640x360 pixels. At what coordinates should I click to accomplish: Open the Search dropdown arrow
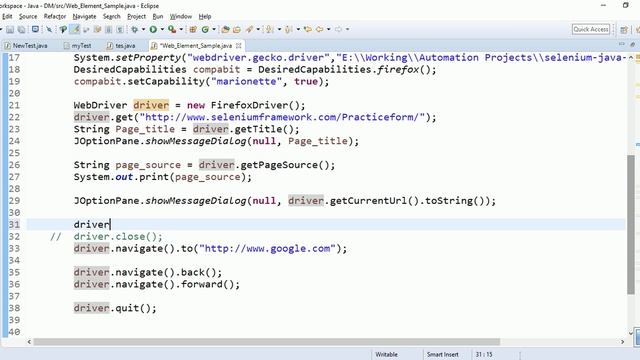point(258,29)
